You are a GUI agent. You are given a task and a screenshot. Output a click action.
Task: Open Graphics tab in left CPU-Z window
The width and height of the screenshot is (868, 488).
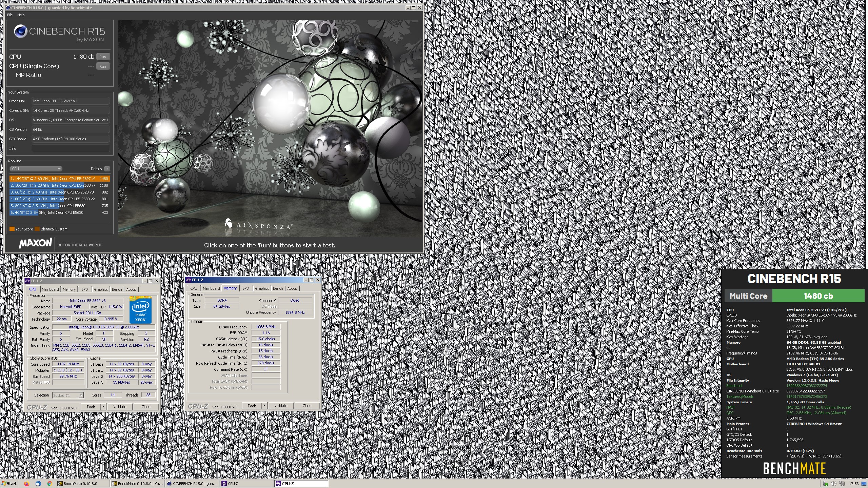[x=101, y=289]
